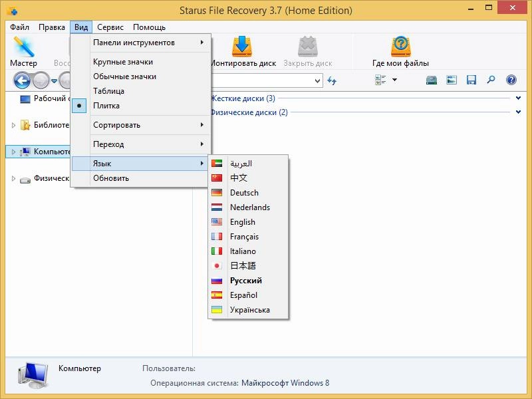Image resolution: width=532 pixels, height=399 pixels.
Task: Open the Помощь menu
Action: [149, 27]
